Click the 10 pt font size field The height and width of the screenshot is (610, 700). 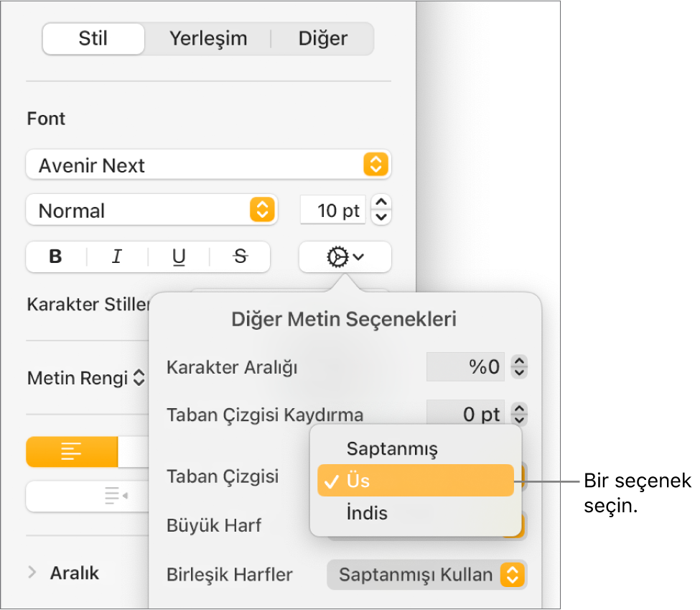pyautogui.click(x=333, y=210)
